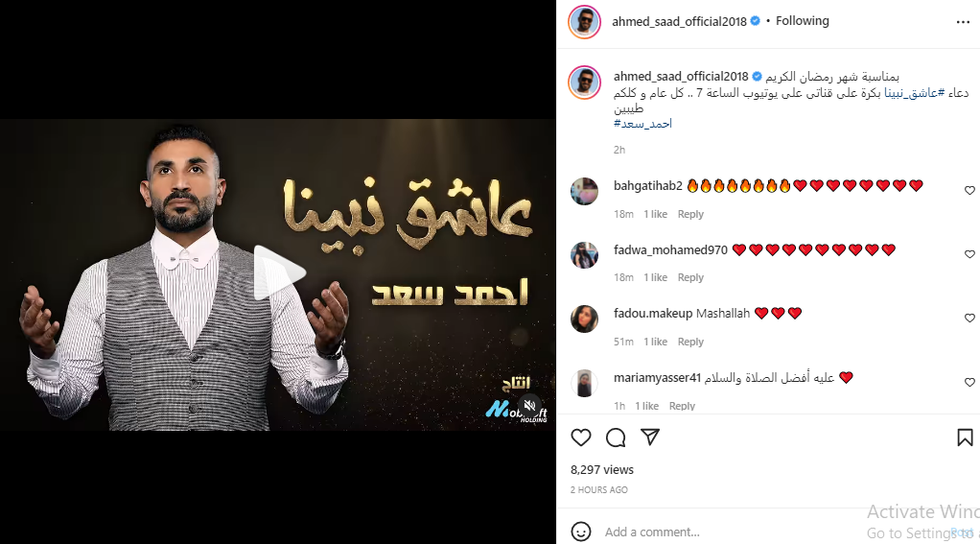Reply to bahgatihab2's comment
Screen dimensions: 980x544
690,214
